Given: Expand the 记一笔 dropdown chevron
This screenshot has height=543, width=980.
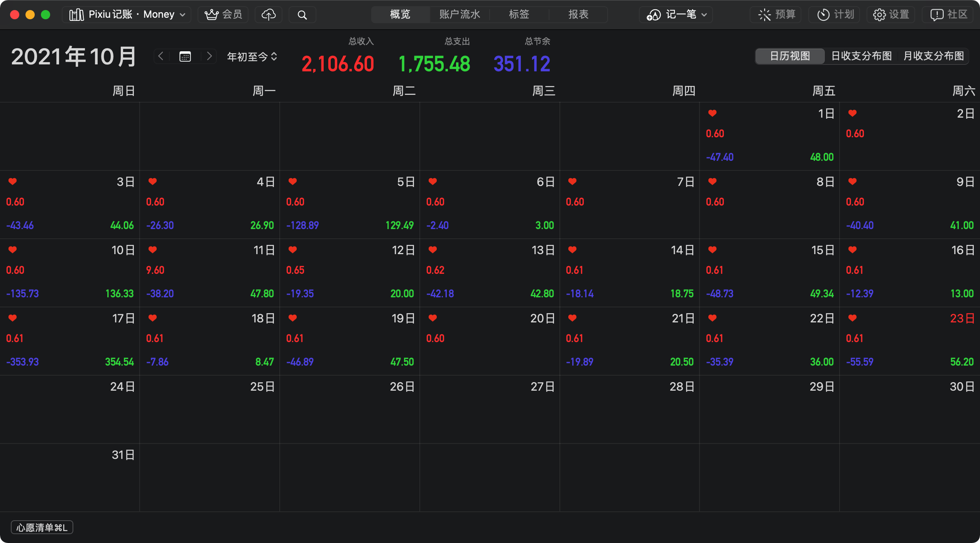Looking at the screenshot, I should (704, 15).
